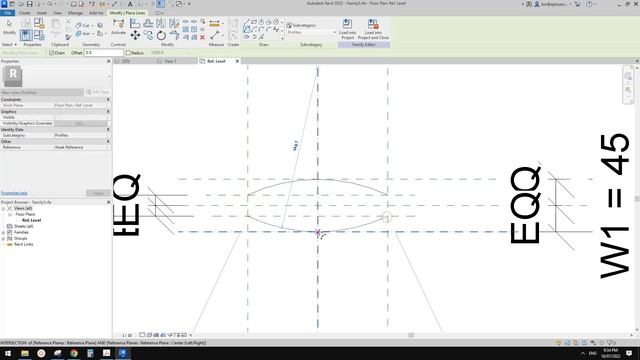
Task: Select the Line draw tool
Action: [246, 22]
